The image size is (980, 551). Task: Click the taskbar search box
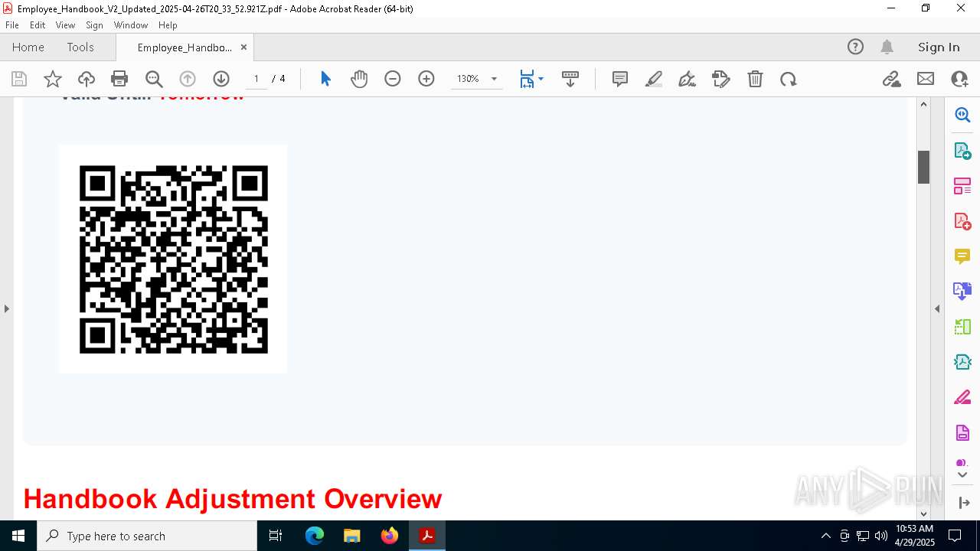(147, 536)
